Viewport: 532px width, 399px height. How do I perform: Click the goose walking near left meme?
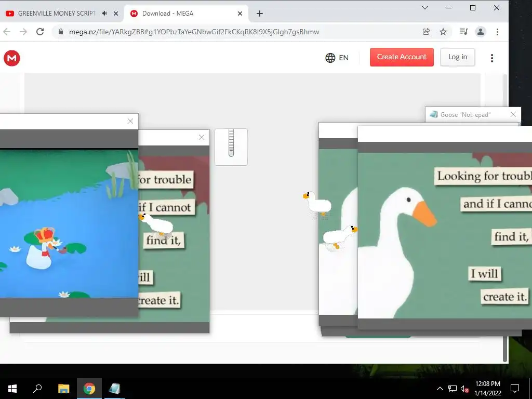pos(156,224)
